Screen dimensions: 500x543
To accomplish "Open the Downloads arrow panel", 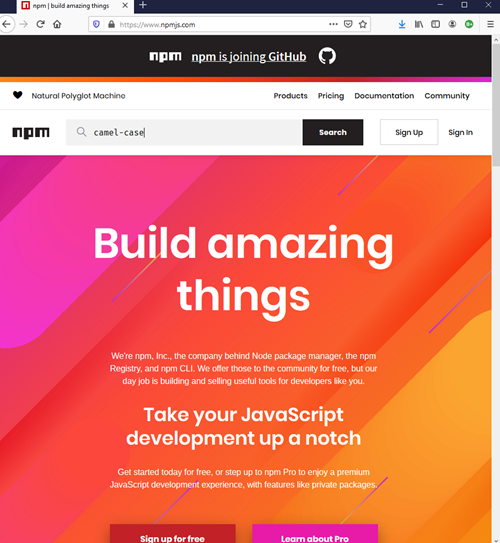I will pyautogui.click(x=402, y=24).
